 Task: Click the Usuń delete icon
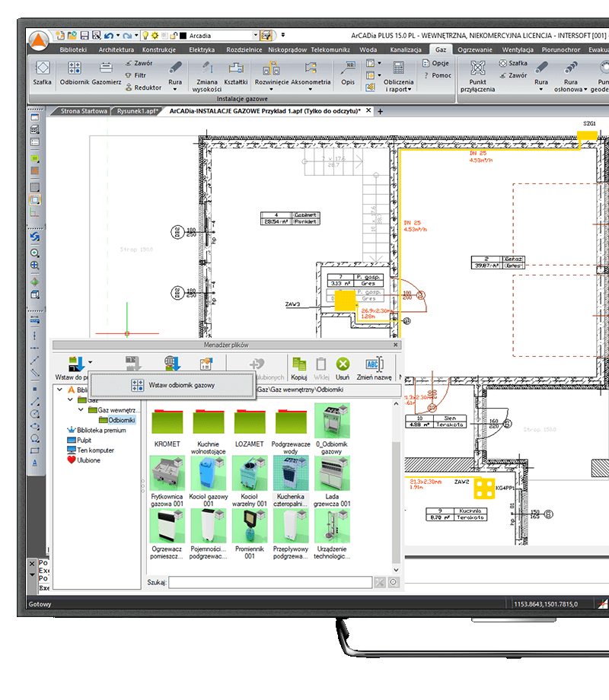tap(343, 368)
